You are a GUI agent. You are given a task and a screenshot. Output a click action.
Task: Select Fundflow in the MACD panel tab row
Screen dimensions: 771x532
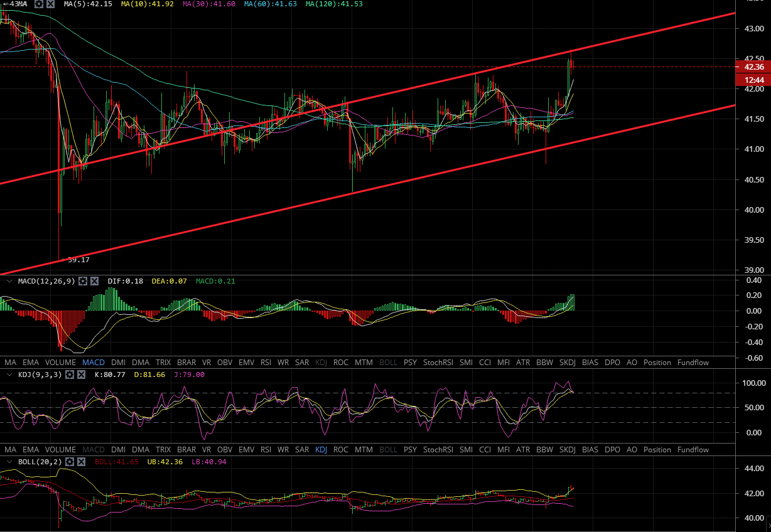[x=693, y=363]
